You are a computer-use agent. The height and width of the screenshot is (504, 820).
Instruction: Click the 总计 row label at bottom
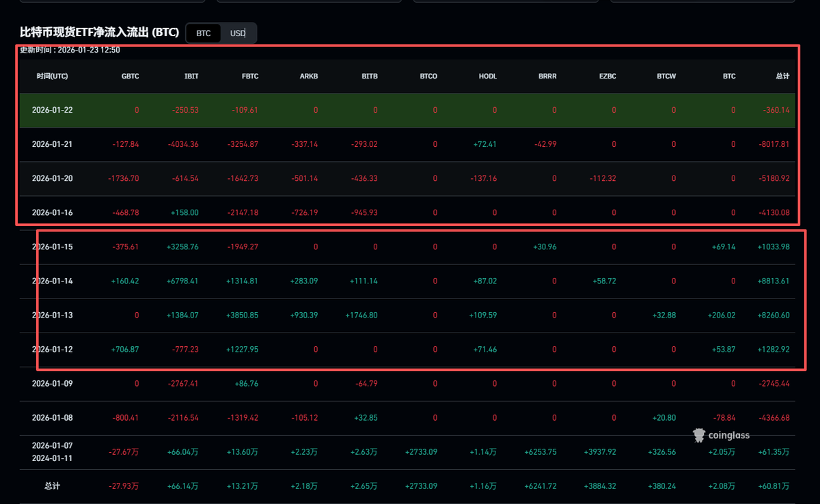pos(52,486)
